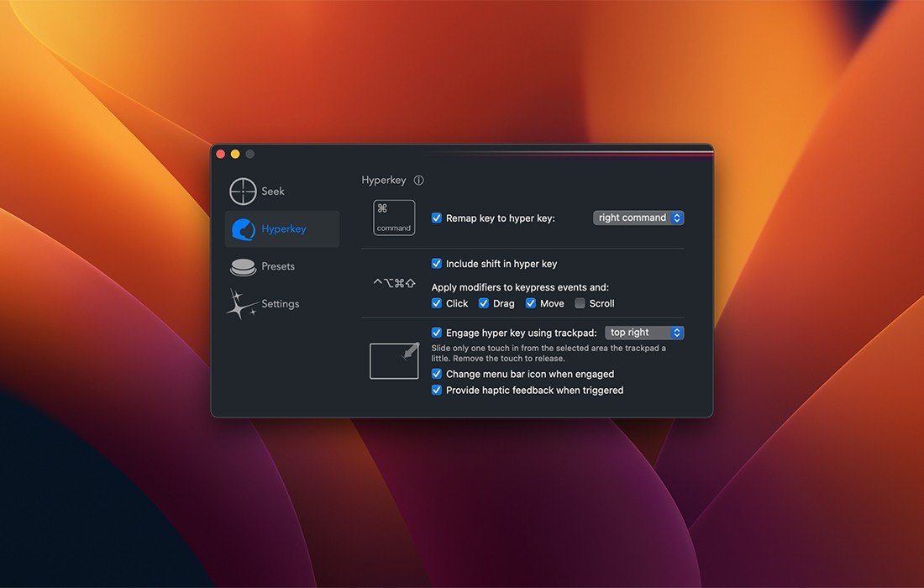Click the Seek crosshair icon
This screenshot has height=588, width=924.
tap(243, 192)
